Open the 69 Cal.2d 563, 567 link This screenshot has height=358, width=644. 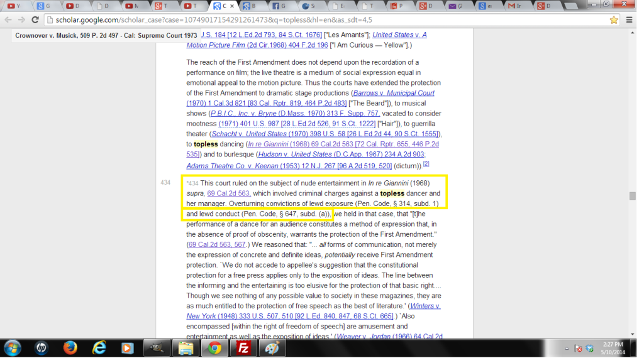click(x=217, y=244)
